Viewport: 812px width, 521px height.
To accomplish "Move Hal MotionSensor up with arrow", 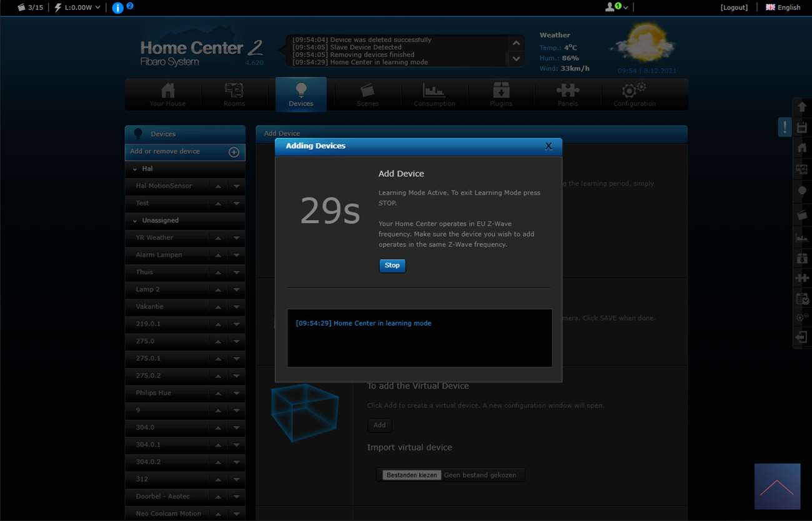I will click(x=218, y=186).
